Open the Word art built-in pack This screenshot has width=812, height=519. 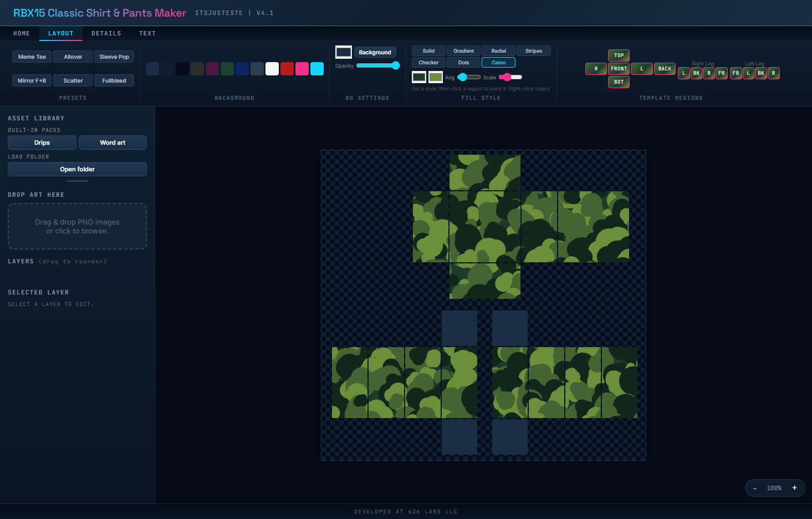[113, 143]
